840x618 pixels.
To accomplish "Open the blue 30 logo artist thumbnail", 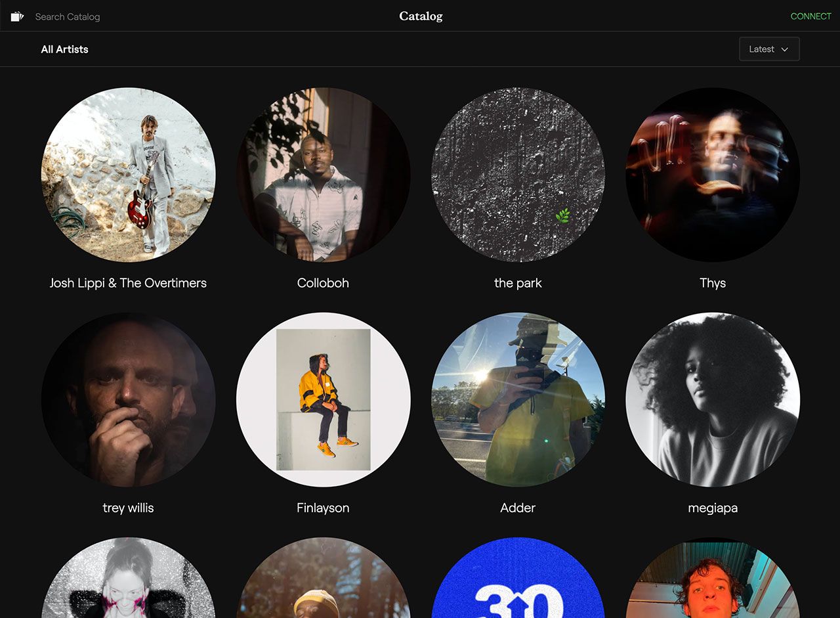I will point(518,578).
